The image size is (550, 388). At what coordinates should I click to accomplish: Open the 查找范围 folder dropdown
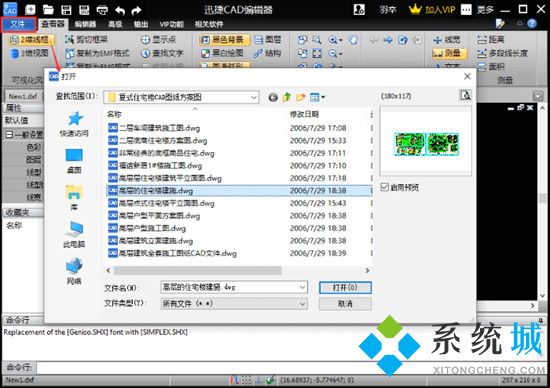point(254,97)
